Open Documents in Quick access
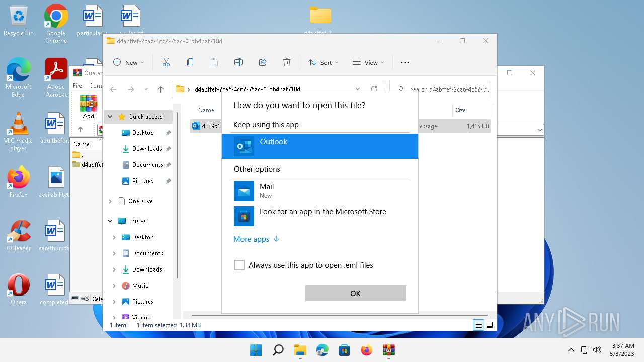Screen dimensions: 644x362 (x=146, y=165)
